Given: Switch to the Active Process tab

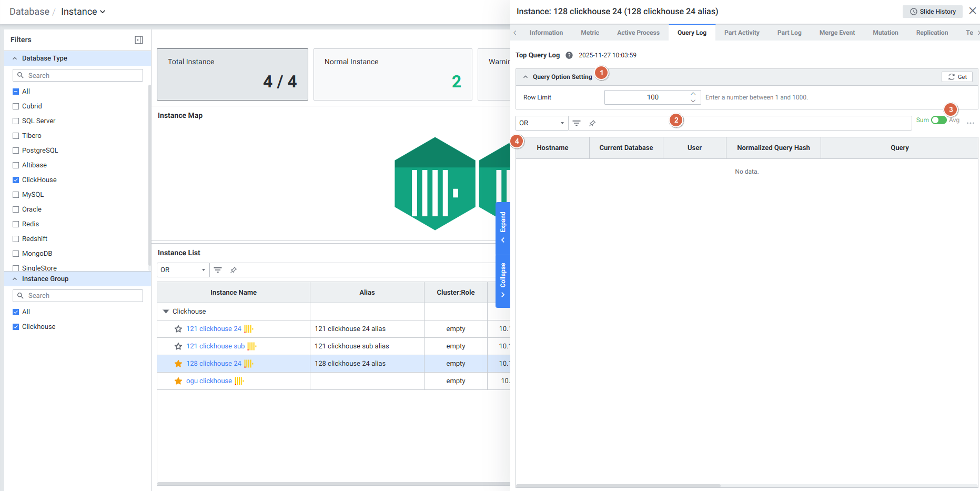Looking at the screenshot, I should (638, 33).
